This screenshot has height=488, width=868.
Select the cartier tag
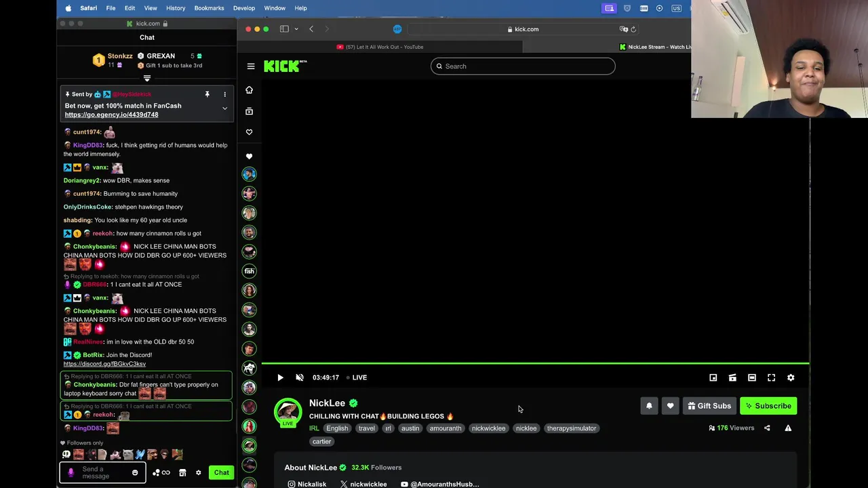click(x=321, y=442)
